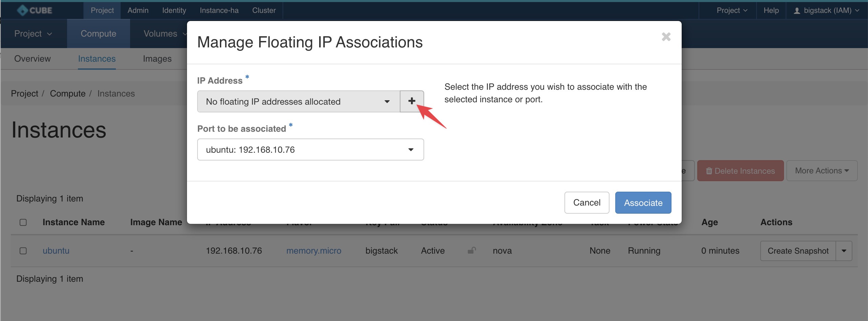Click the user icon beside bigstack (IAM)
This screenshot has width=868, height=321.
point(797,11)
